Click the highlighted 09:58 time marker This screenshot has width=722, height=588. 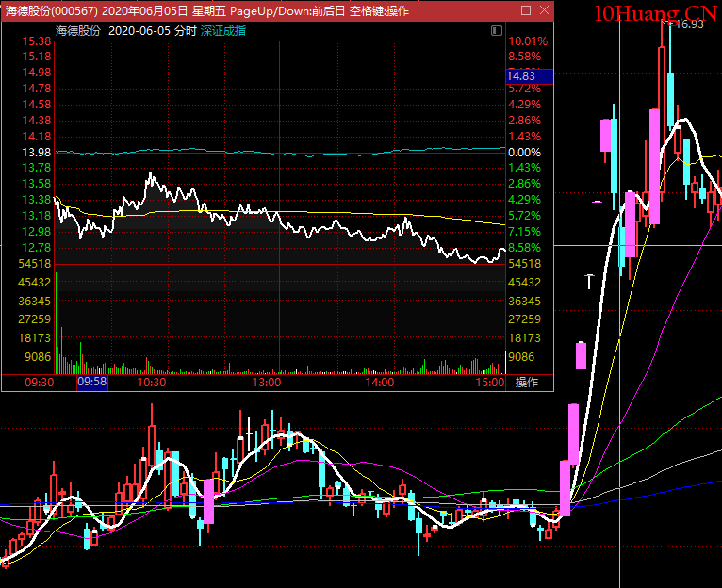[92, 383]
